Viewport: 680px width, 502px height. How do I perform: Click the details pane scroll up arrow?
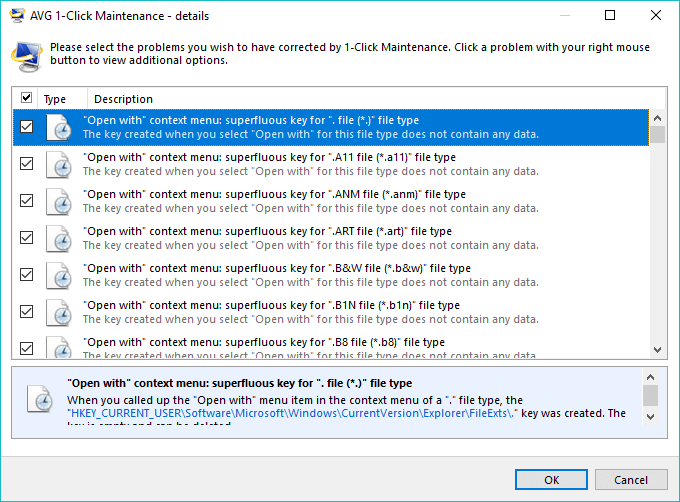pyautogui.click(x=650, y=377)
